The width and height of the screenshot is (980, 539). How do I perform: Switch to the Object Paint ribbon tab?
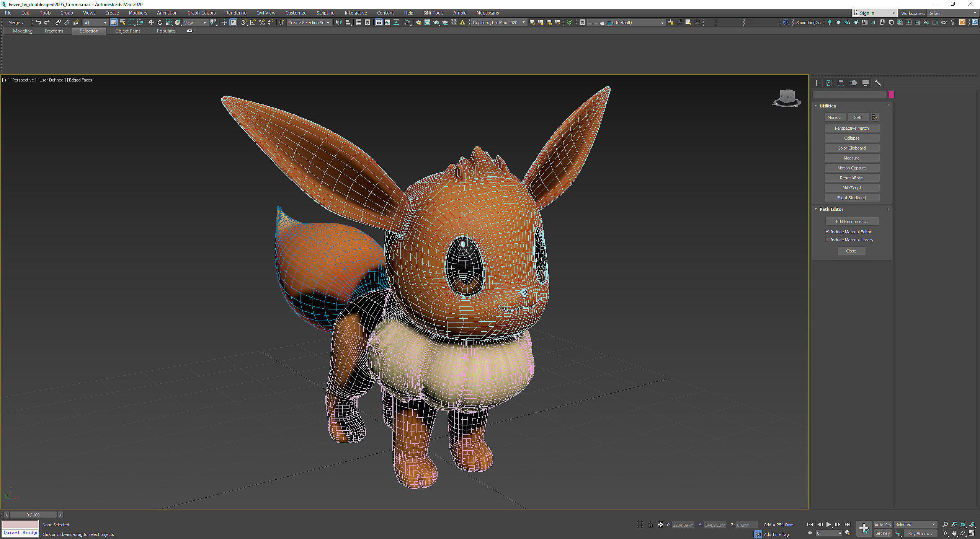click(x=127, y=31)
